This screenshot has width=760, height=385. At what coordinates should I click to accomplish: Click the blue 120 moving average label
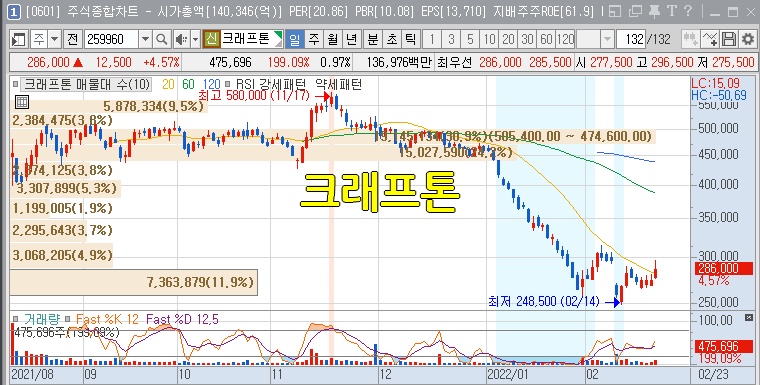pyautogui.click(x=211, y=85)
